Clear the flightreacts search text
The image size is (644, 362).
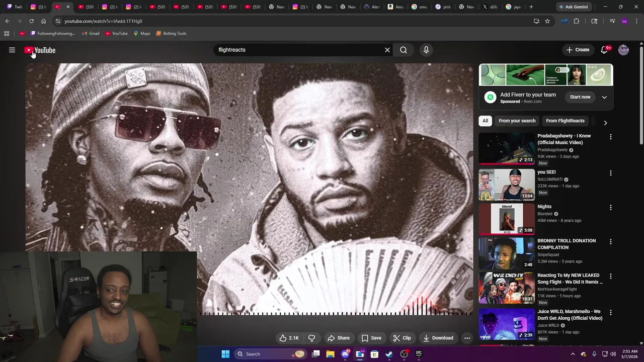(387, 50)
